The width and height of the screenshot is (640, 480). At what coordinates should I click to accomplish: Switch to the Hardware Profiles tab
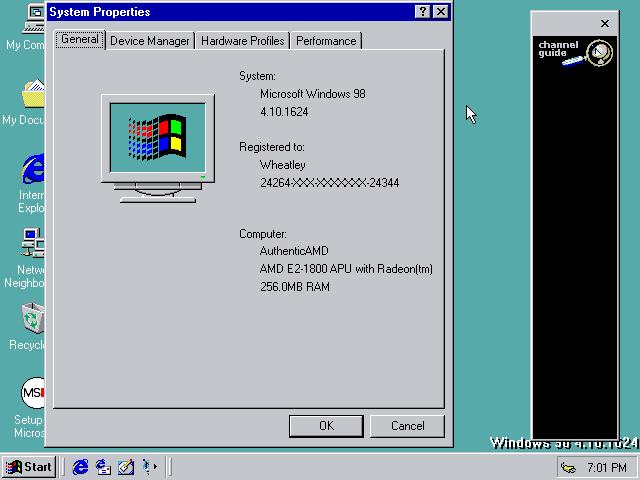(x=242, y=41)
